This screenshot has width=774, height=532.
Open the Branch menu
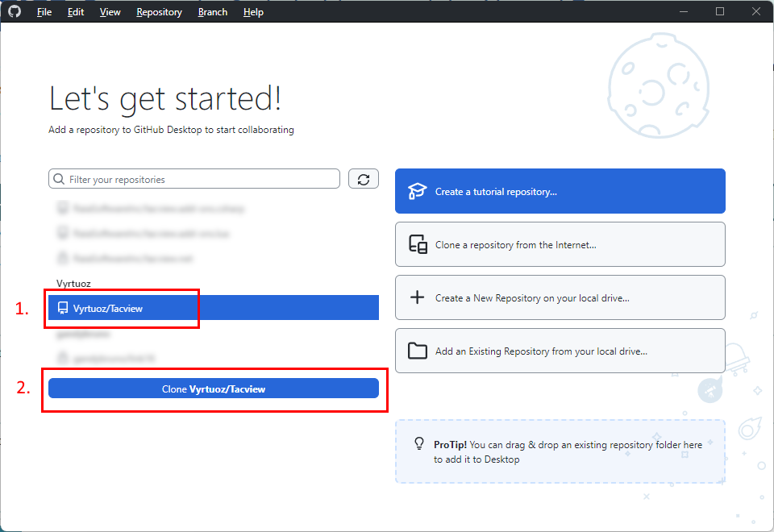click(x=212, y=12)
